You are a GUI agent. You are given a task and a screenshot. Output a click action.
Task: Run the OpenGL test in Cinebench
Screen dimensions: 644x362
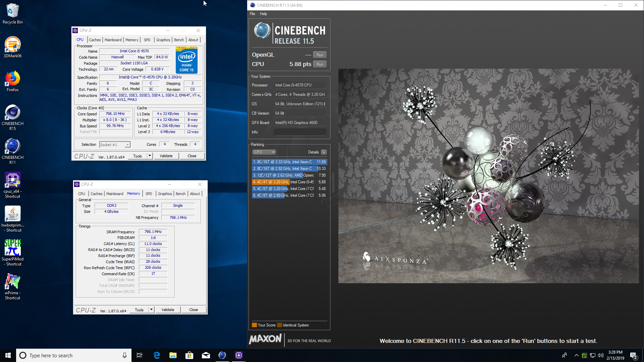(x=320, y=55)
